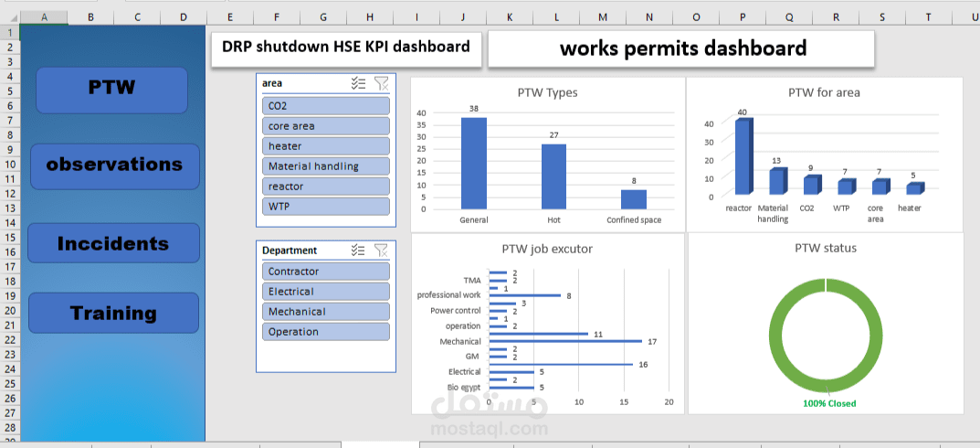The image size is (980, 448).
Task: Clear filter on the area slicer
Action: coord(381,83)
